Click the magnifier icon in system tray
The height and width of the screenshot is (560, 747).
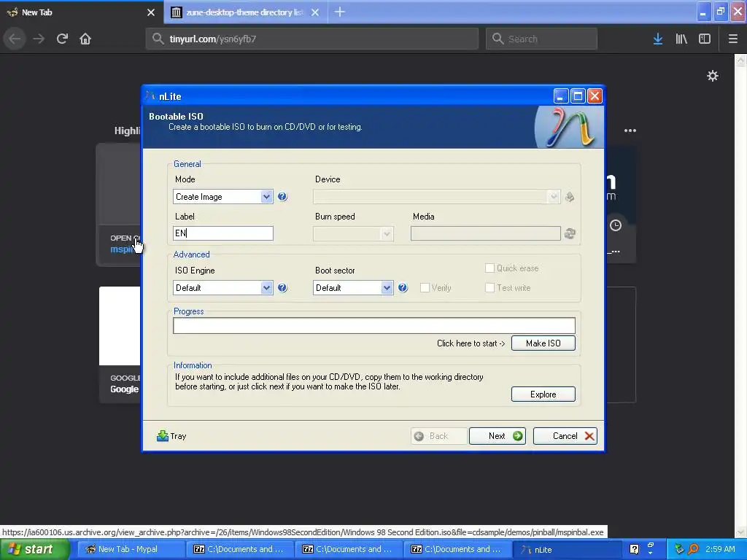[693, 549]
